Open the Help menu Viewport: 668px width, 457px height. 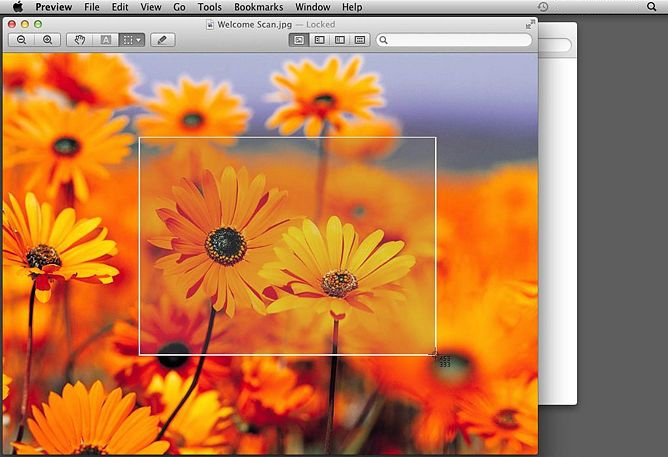pos(352,7)
